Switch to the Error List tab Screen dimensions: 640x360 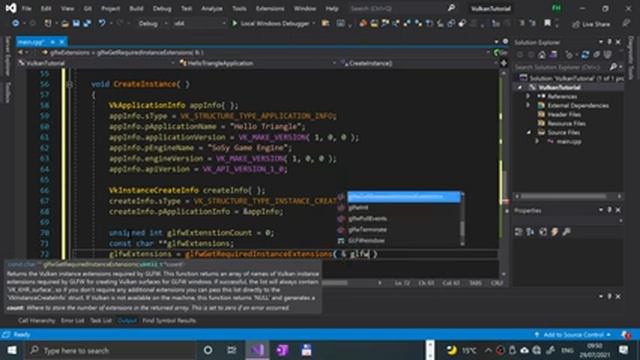[72, 321]
